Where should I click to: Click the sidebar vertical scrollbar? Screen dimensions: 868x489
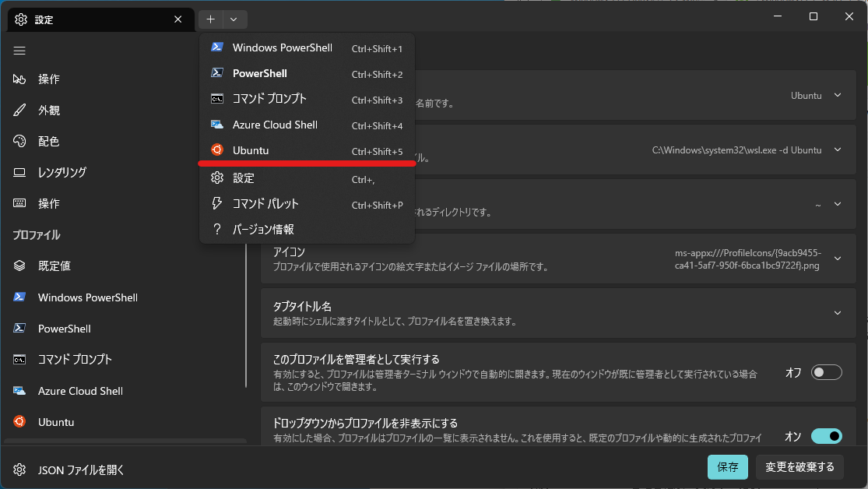pyautogui.click(x=246, y=315)
